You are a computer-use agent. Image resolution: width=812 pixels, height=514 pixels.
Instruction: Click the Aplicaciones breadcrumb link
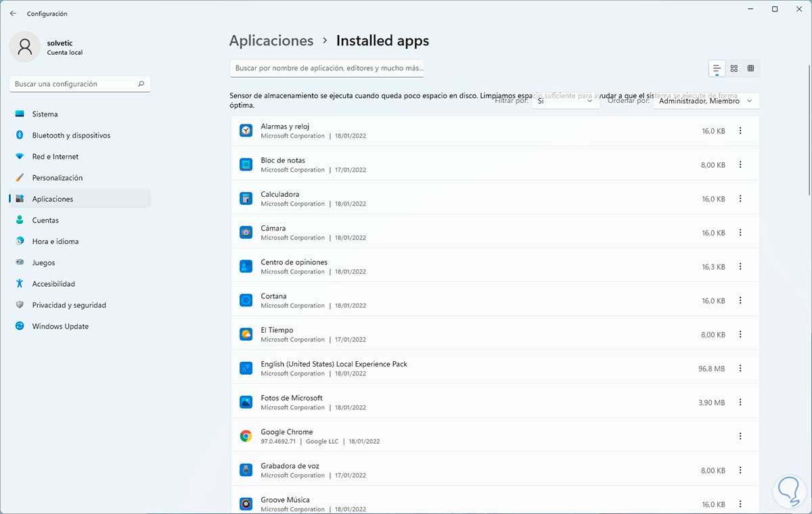click(271, 41)
